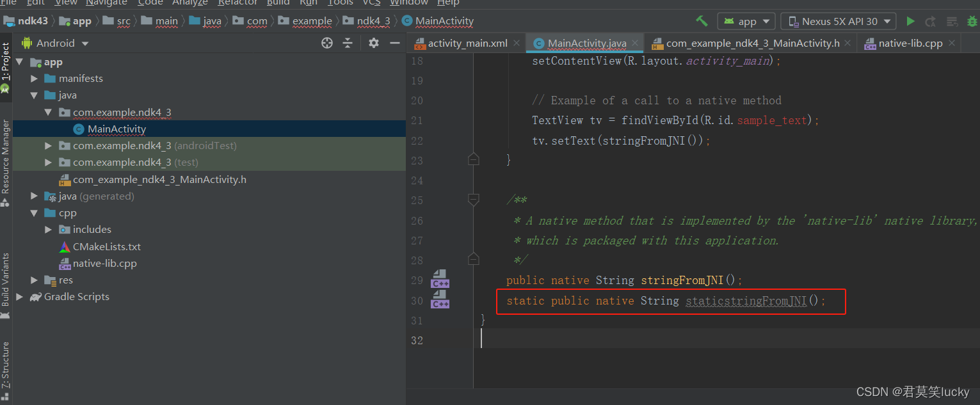
Task: Open the Nexus 5X API 30 device dropdown
Action: click(x=838, y=21)
